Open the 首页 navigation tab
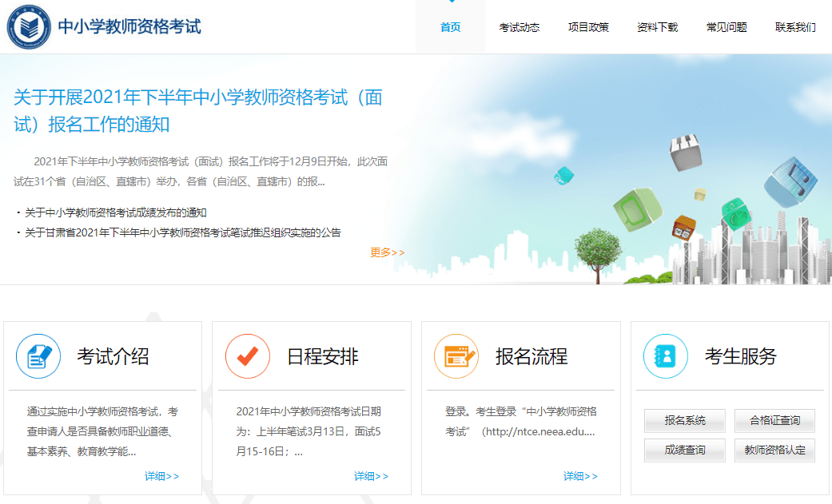 pos(451,27)
